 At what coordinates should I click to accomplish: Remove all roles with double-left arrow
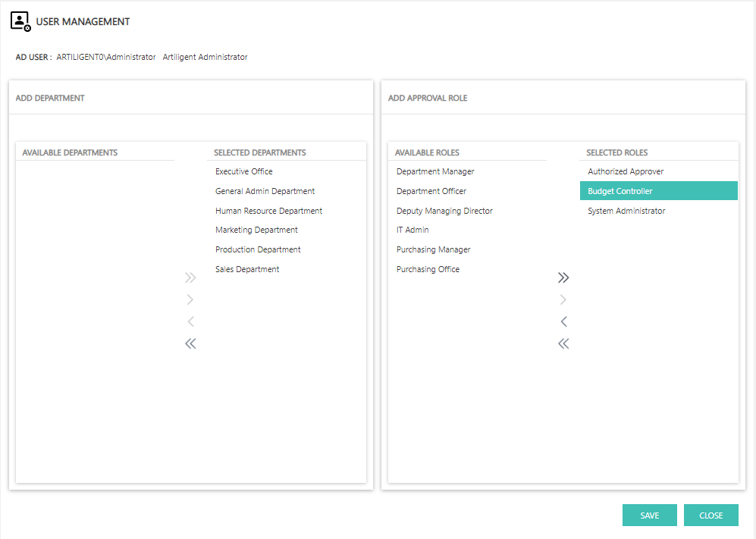tap(563, 343)
